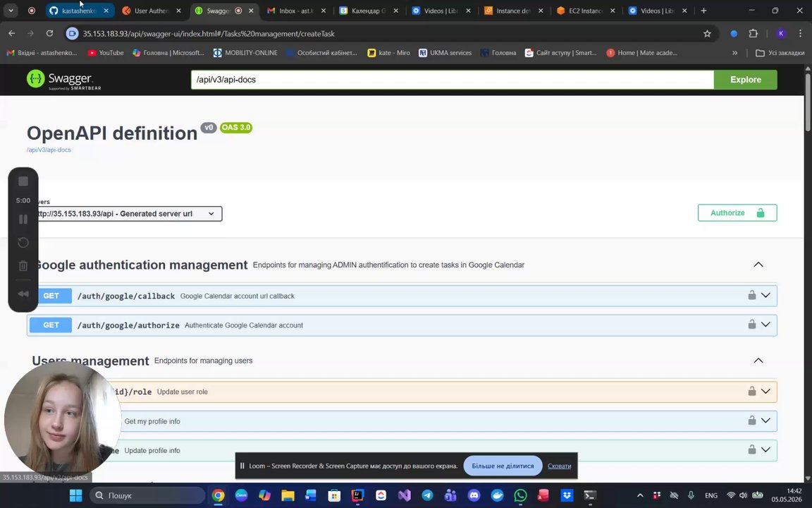Screen dimensions: 812x508
Task: Click the lock icon on Get my profile info row
Action: [x=751, y=420]
